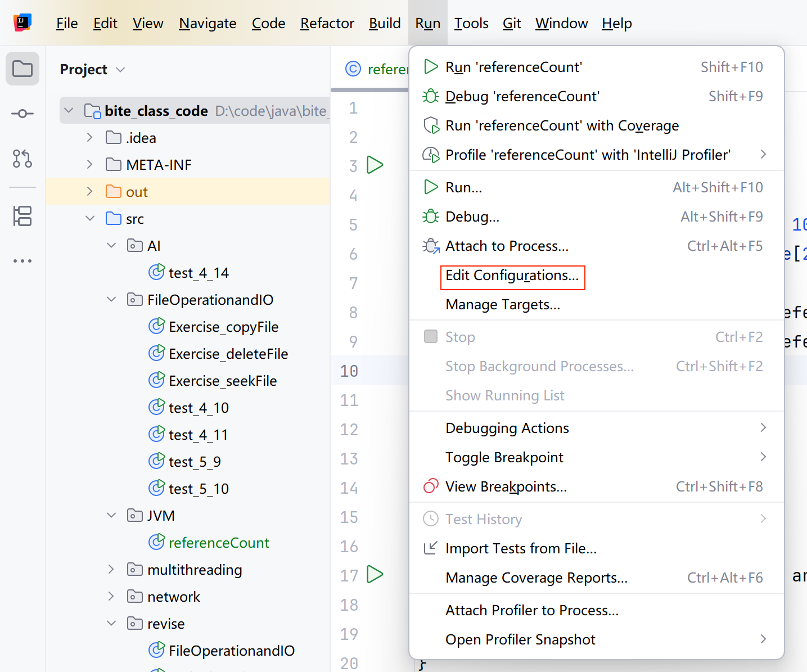Click the run gutter arrow on line 3
The height and width of the screenshot is (672, 807).
point(375,165)
